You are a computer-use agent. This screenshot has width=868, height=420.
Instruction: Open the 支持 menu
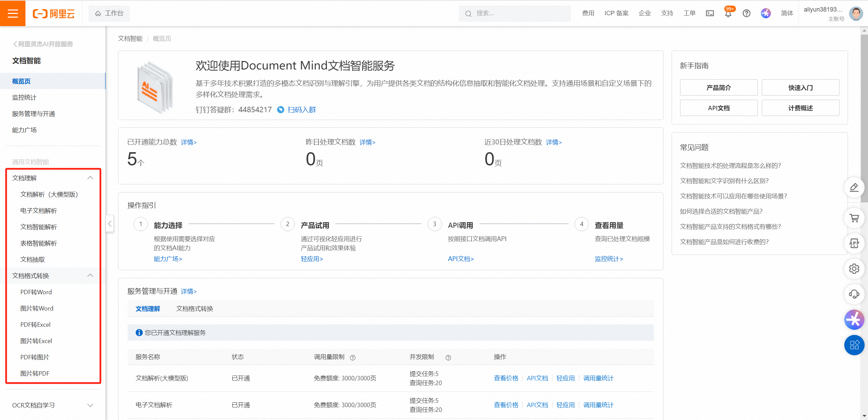pos(667,13)
